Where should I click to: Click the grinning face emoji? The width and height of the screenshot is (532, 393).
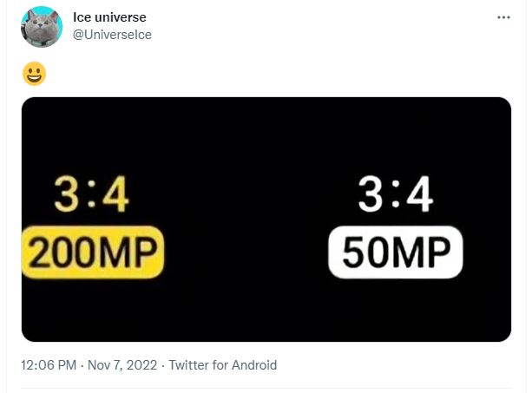[34, 74]
